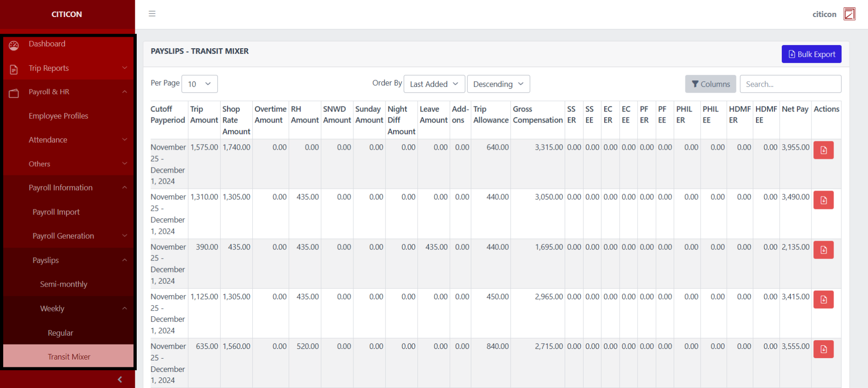
Task: Click the citicon user avatar icon
Action: pyautogui.click(x=849, y=14)
